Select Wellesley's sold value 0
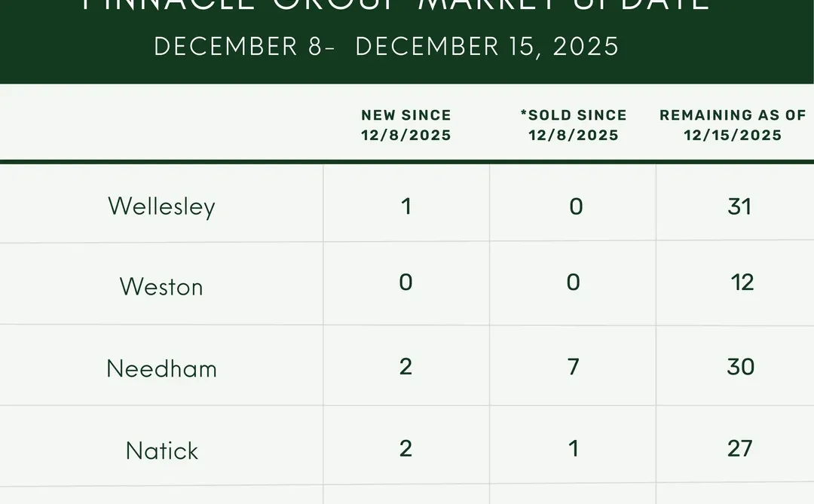The image size is (814, 504). click(576, 206)
